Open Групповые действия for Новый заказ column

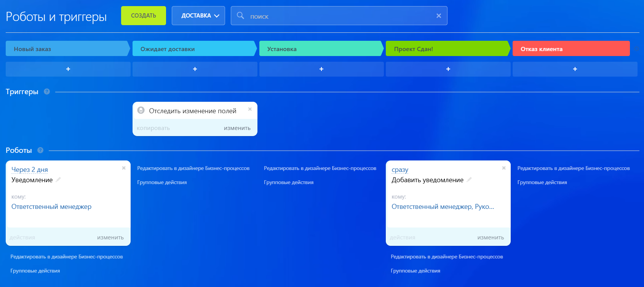click(x=35, y=271)
